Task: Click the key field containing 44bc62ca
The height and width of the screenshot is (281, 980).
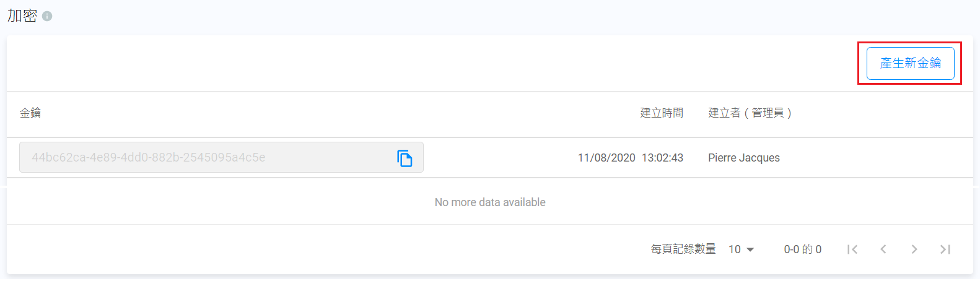Action: [x=204, y=158]
